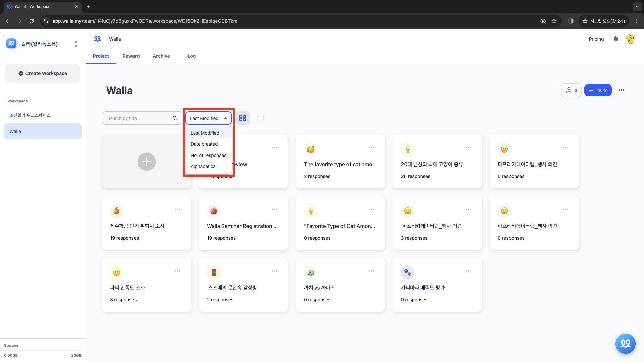Sort by No. of responses
This screenshot has height=362, width=644.
click(209, 155)
